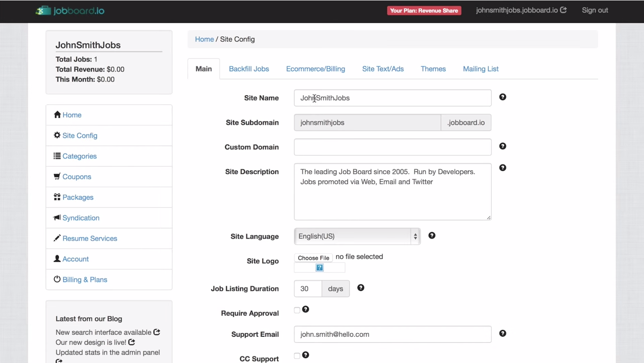Click the Syndication chart icon
The height and width of the screenshot is (363, 644).
pos(57,217)
